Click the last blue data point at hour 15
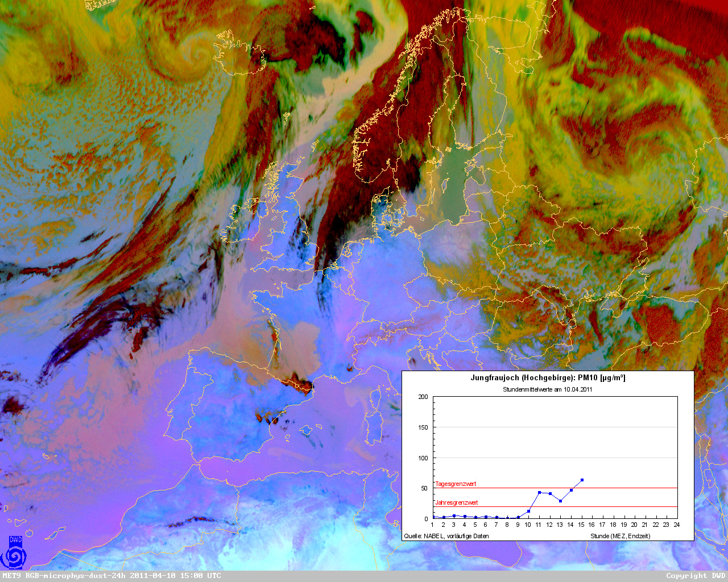Screen dimensions: 728x582 [582, 480]
